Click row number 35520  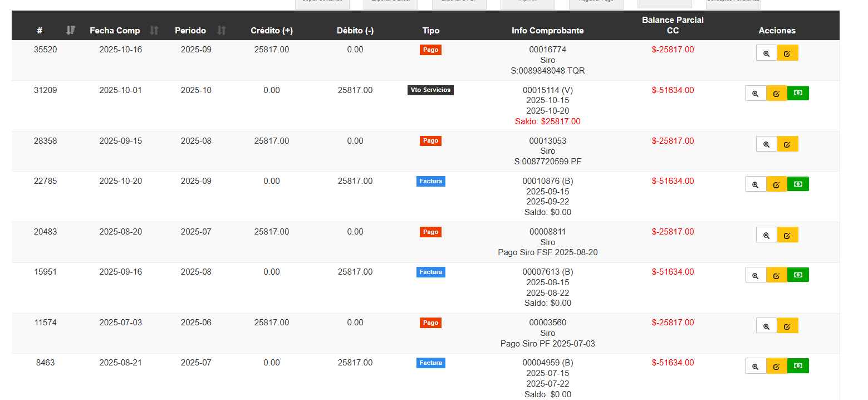[x=45, y=50]
